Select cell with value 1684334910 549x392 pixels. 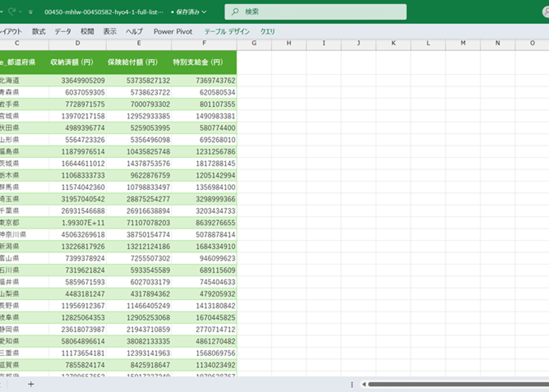204,246
